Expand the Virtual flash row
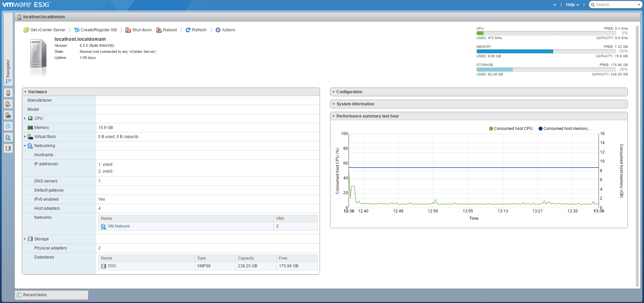Screen dimensions: 644x303 [x=25, y=137]
